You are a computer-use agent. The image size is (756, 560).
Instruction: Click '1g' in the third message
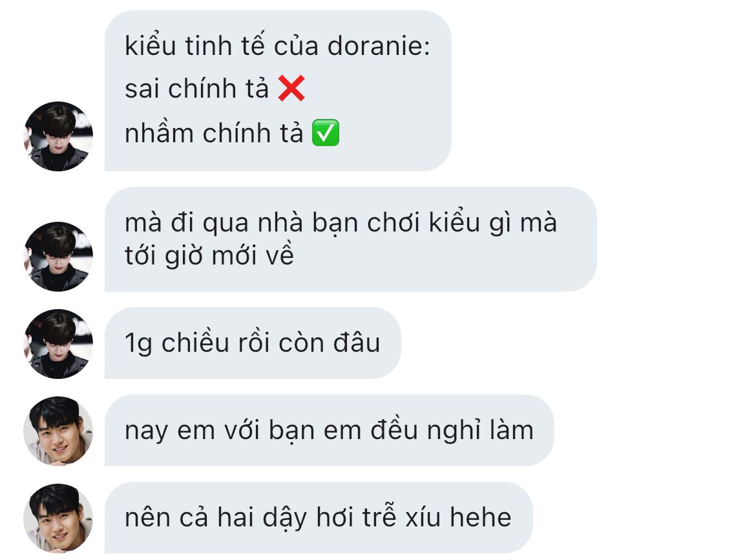[x=138, y=344]
